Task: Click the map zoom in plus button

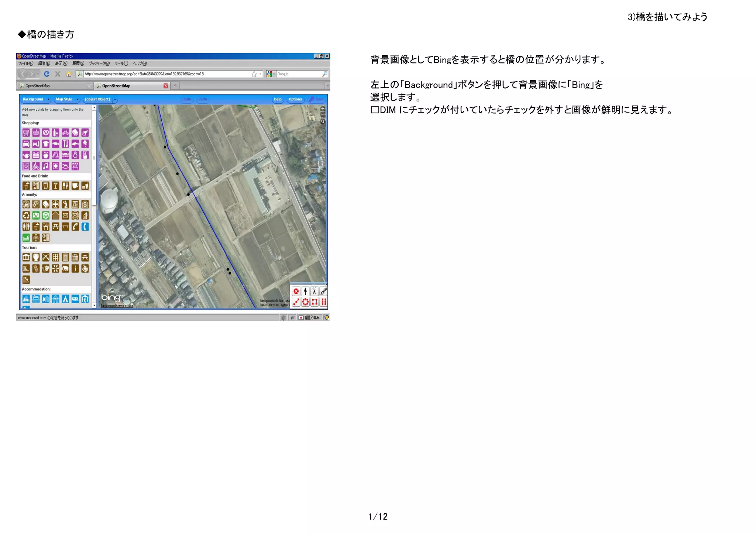Action: (323, 109)
